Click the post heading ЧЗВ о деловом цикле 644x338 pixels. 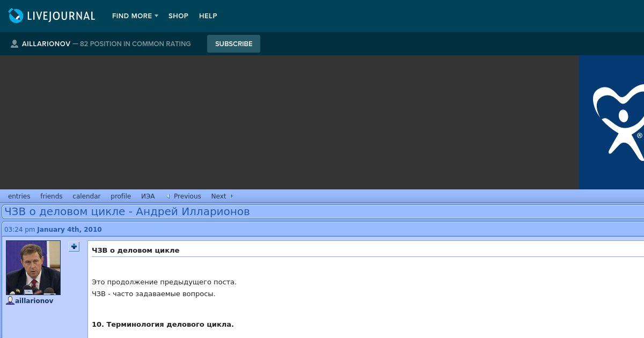point(136,251)
